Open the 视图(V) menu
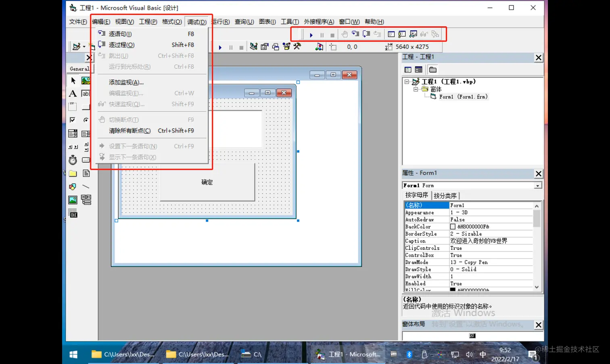 click(x=124, y=22)
